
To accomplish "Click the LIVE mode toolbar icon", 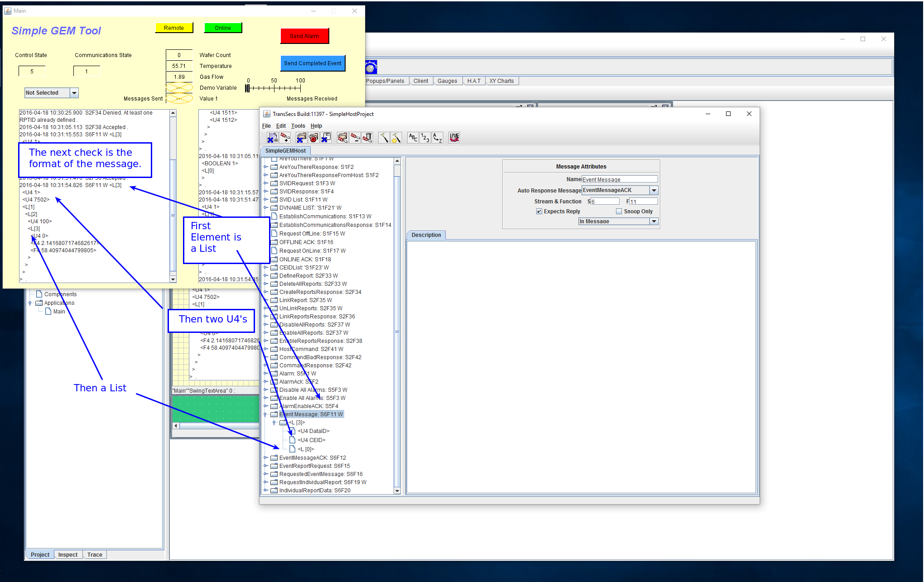I will tap(454, 138).
